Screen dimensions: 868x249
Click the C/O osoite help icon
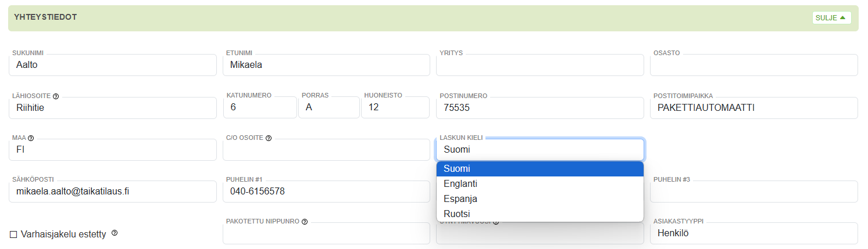pyautogui.click(x=269, y=138)
